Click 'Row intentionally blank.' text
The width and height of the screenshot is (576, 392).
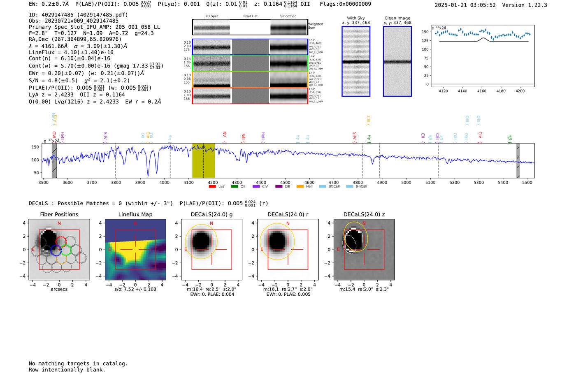click(67, 370)
